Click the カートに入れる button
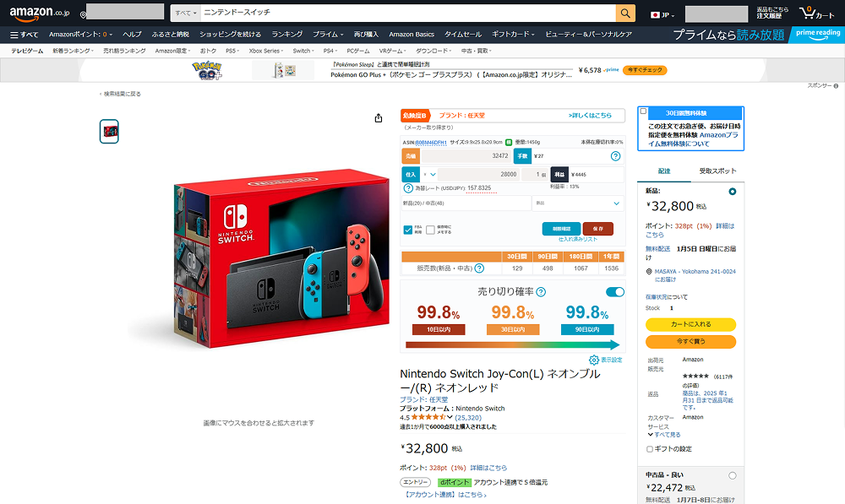Image resolution: width=845 pixels, height=504 pixels. (690, 324)
